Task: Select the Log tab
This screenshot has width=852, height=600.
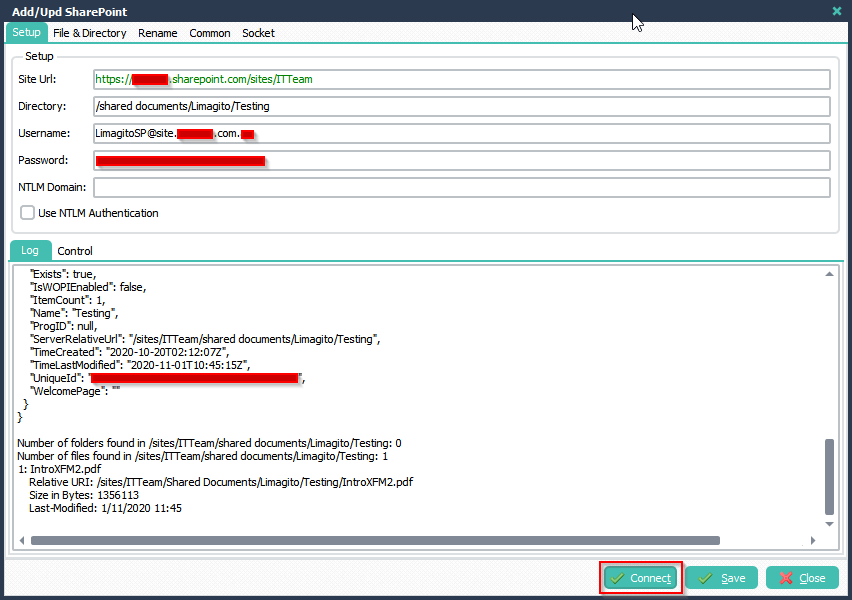Action: tap(30, 251)
